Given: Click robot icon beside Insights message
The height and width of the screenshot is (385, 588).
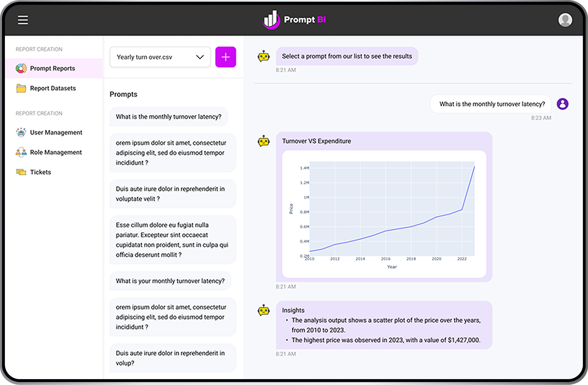Looking at the screenshot, I should pyautogui.click(x=264, y=310).
